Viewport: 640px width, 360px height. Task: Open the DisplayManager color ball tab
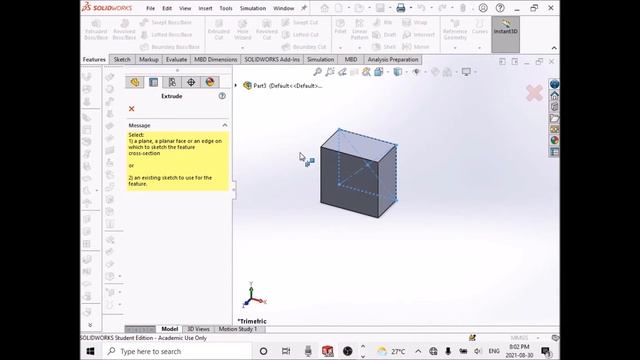point(210,82)
